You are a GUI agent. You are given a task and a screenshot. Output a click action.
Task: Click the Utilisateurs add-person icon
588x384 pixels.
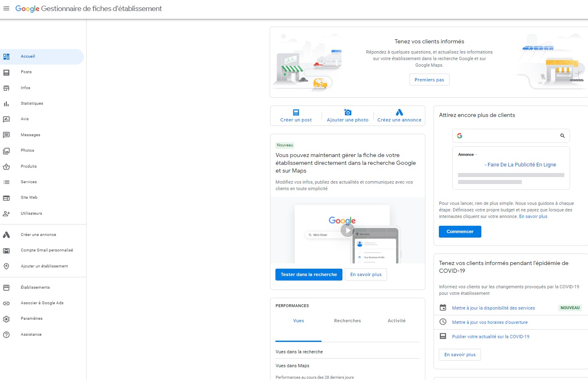[6, 213]
